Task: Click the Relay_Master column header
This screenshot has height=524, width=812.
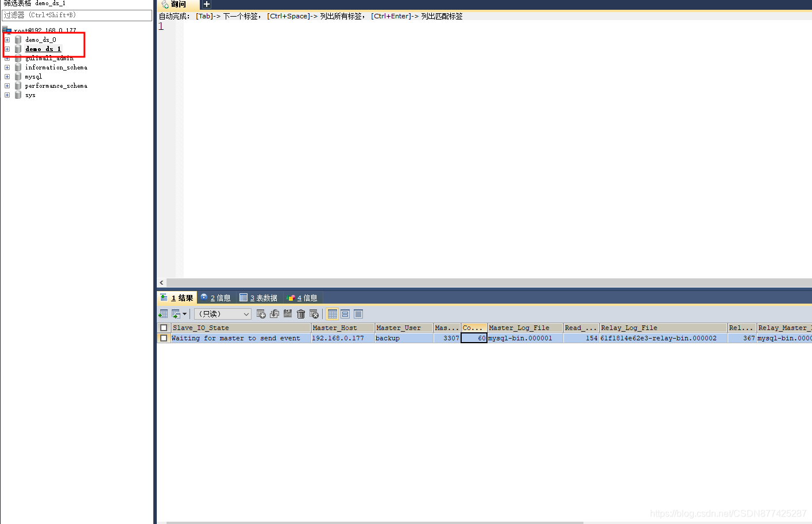Action: 784,328
